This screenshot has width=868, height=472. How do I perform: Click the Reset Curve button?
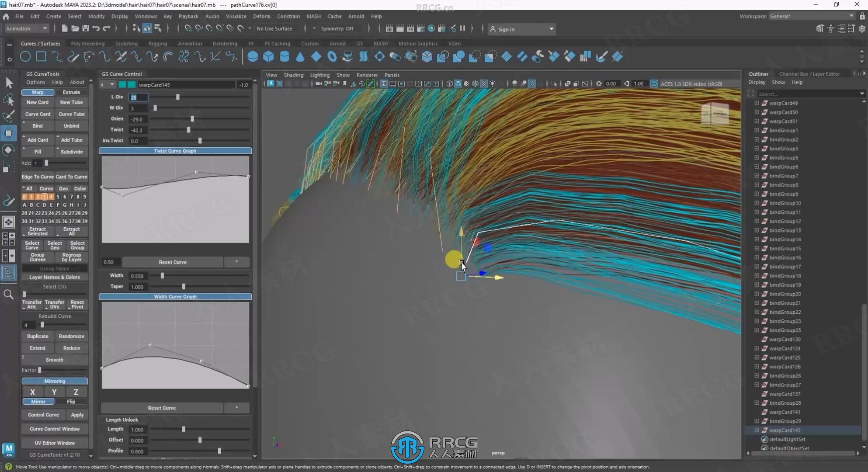point(173,262)
